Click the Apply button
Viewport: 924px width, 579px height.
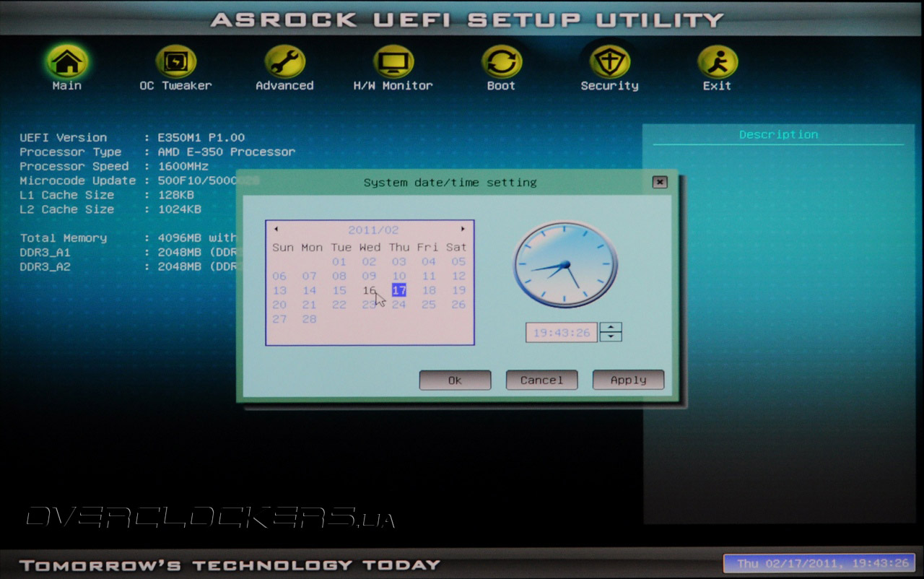(628, 380)
